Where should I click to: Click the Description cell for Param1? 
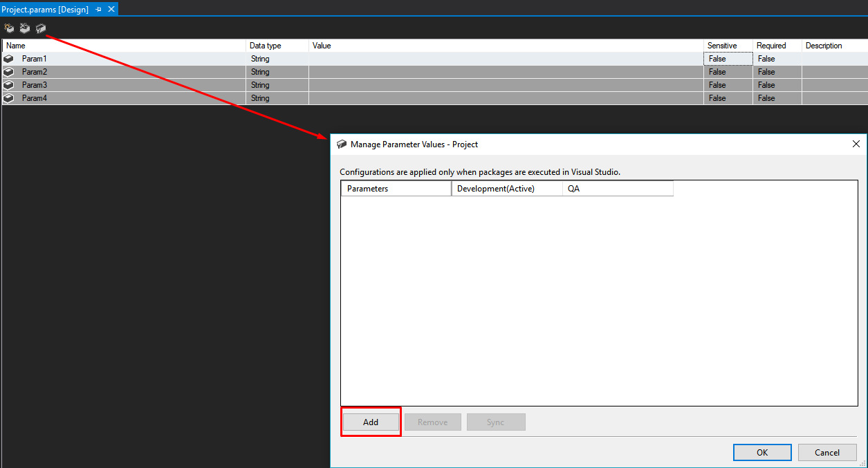click(x=835, y=59)
